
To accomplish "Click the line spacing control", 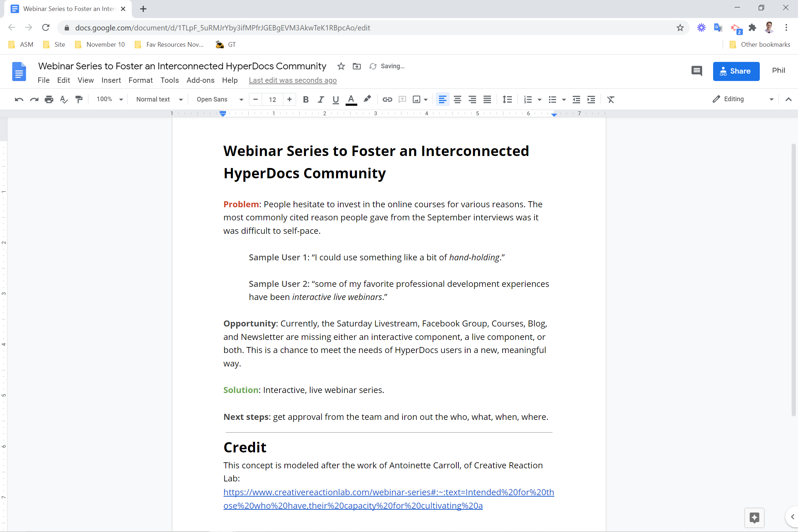I will 507,99.
